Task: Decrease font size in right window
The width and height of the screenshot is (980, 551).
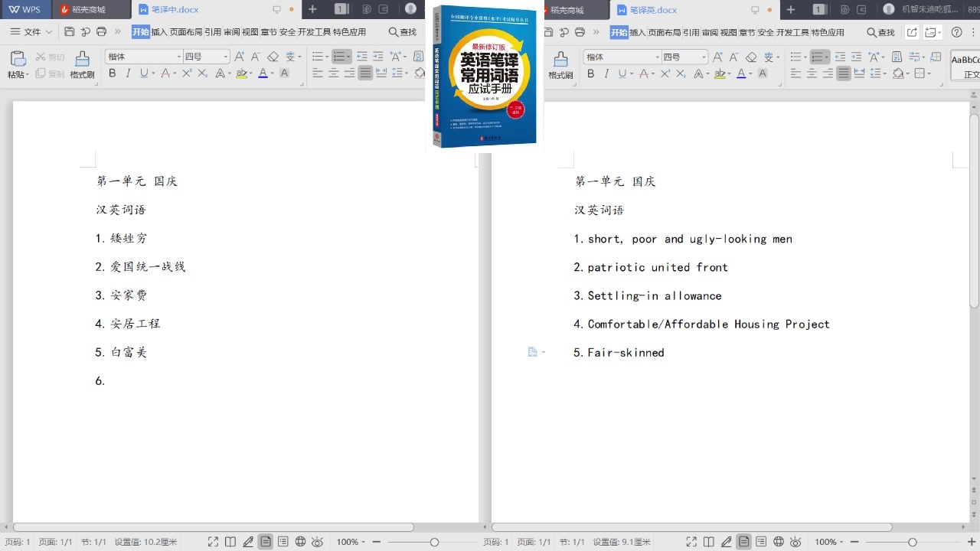Action: 734,57
